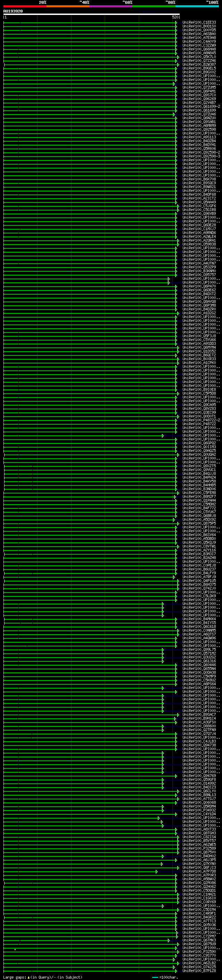The height and width of the screenshot is (980, 222).
Task: Click UniRef100_A5DX92 hit name
Action: 199,520
